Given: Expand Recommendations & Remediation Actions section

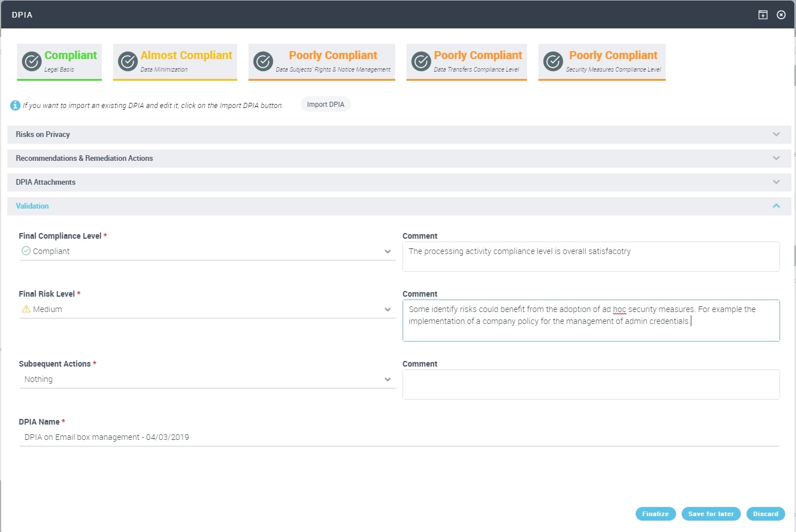Looking at the screenshot, I should (776, 159).
